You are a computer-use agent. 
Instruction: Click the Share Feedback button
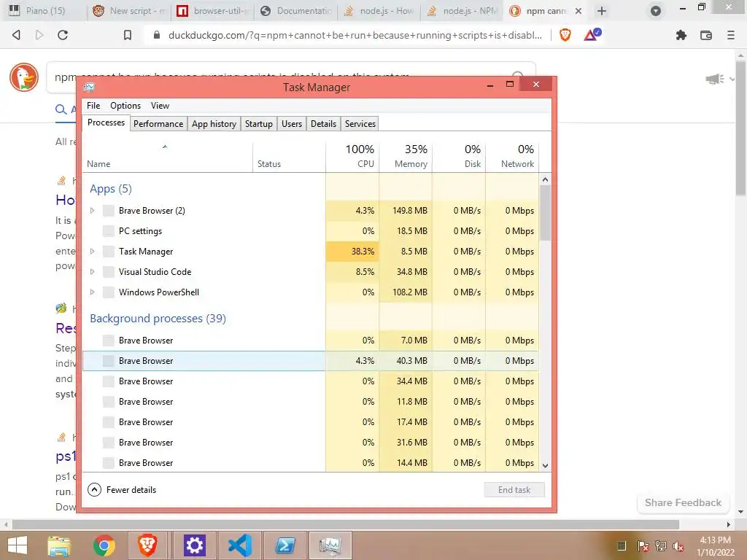[x=683, y=503]
